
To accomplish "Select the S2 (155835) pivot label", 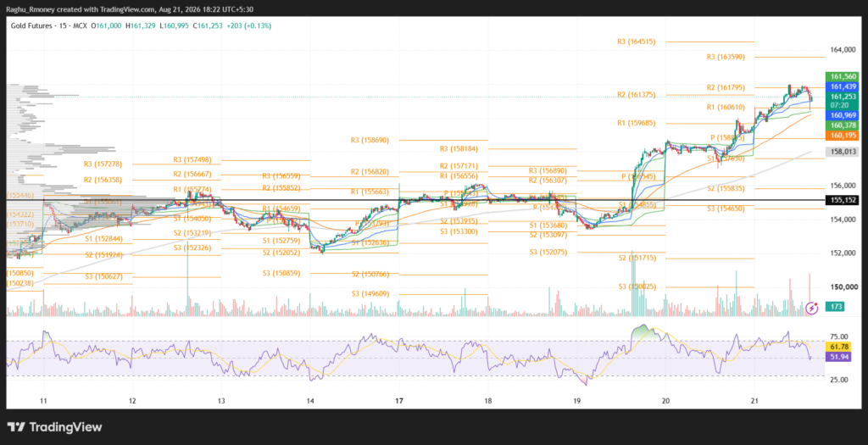I will (x=726, y=189).
